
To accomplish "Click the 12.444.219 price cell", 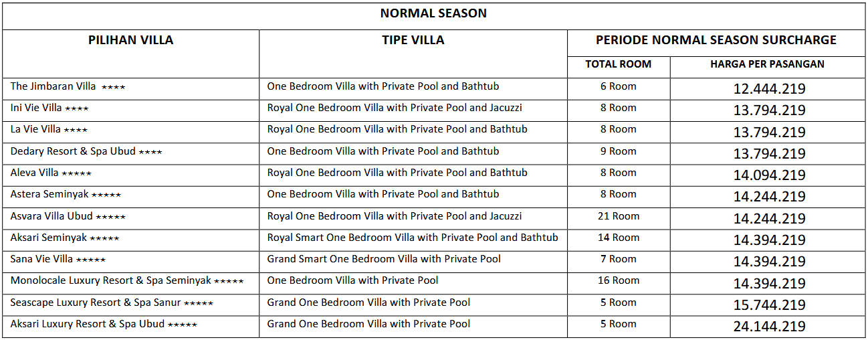I will (769, 88).
